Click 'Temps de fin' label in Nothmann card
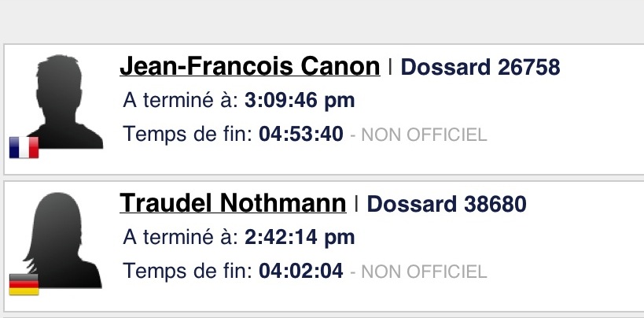 (x=188, y=271)
